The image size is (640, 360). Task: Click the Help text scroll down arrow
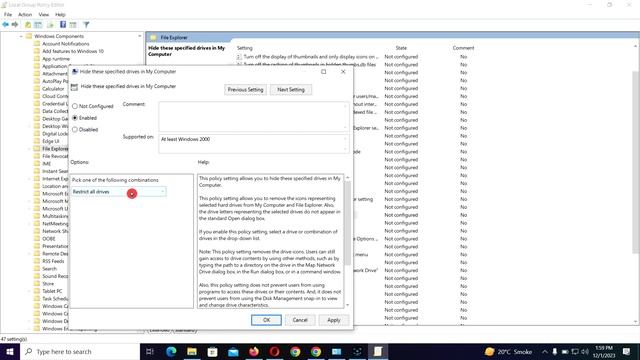[347, 305]
